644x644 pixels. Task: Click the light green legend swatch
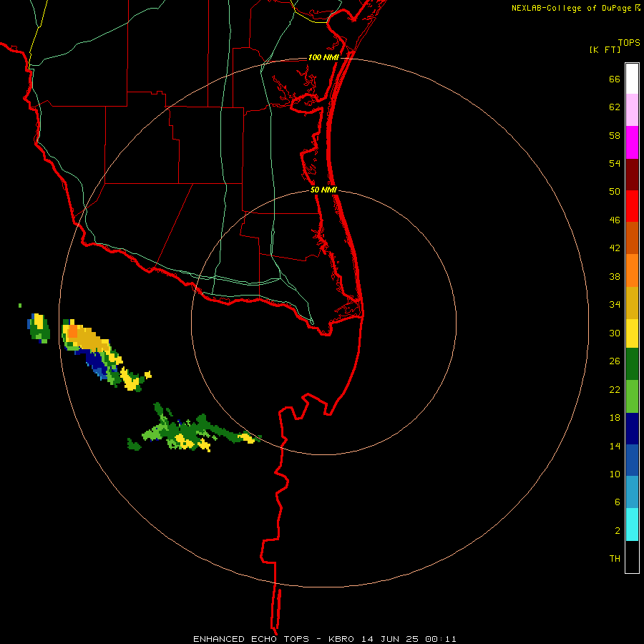click(x=632, y=396)
